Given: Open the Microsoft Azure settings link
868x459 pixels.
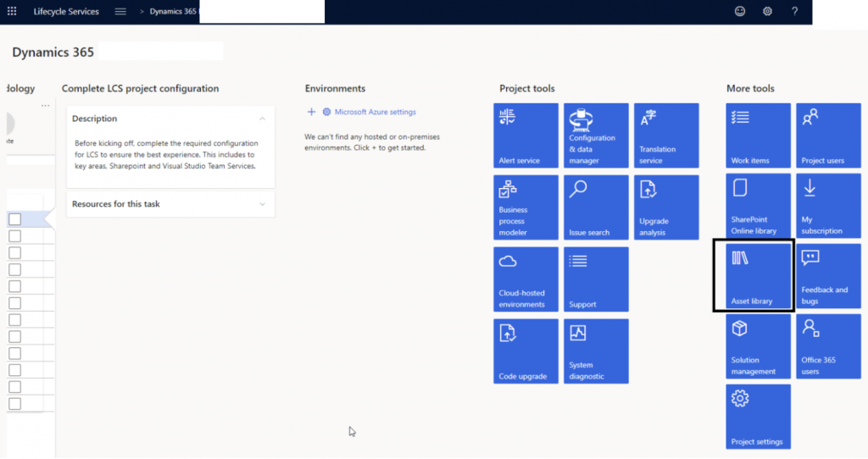Looking at the screenshot, I should (x=375, y=112).
